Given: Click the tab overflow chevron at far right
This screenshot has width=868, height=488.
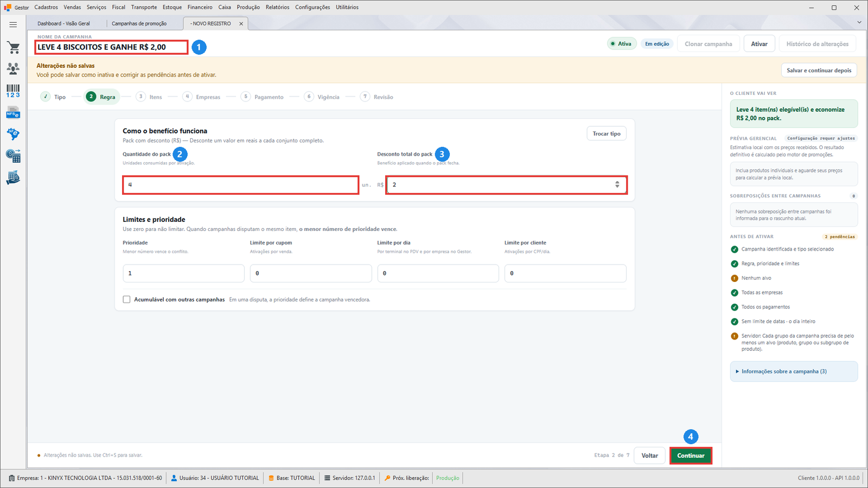Looking at the screenshot, I should click(859, 22).
